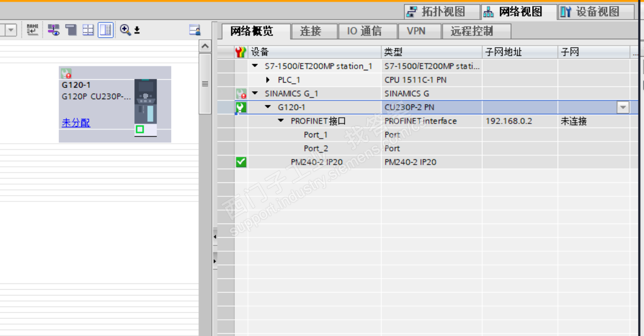The height and width of the screenshot is (336, 644).
Task: Select the G120-1 drive image in network canvas
Action: (145, 101)
